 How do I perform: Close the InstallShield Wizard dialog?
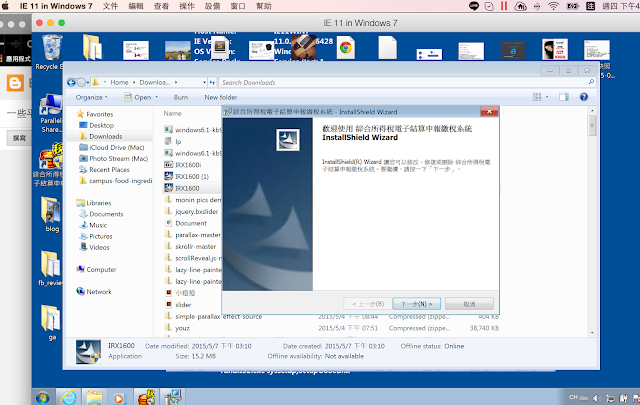pyautogui.click(x=489, y=111)
